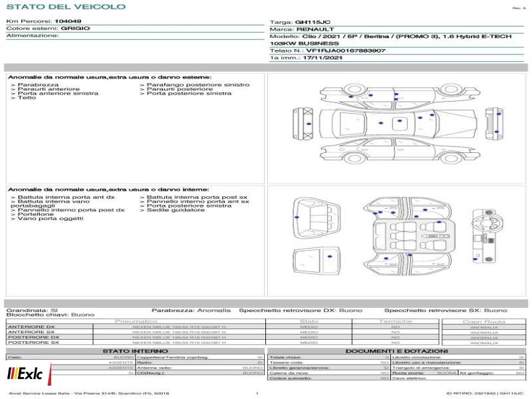
Task: Click the 'Portellone' entry
Action: [36, 214]
